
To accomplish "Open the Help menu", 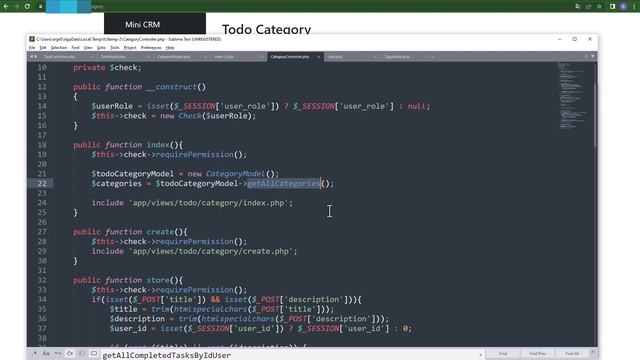I will click(170, 48).
